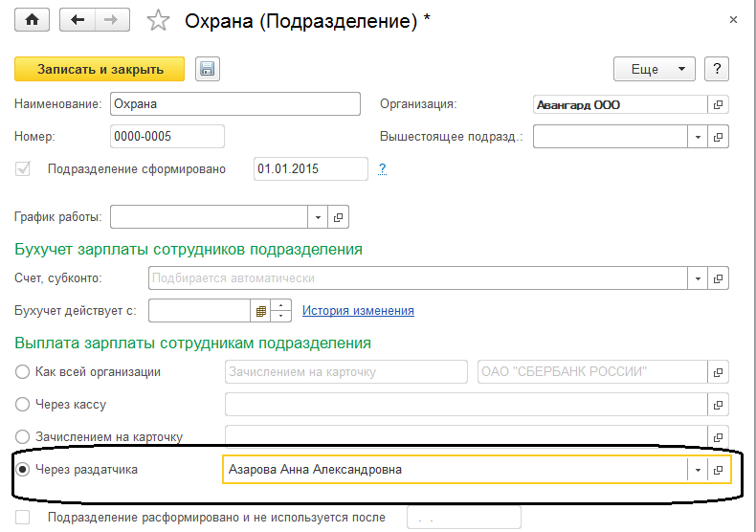Click the Home icon in the navigation bar
Image resolution: width=756 pixels, height=532 pixels.
(32, 20)
